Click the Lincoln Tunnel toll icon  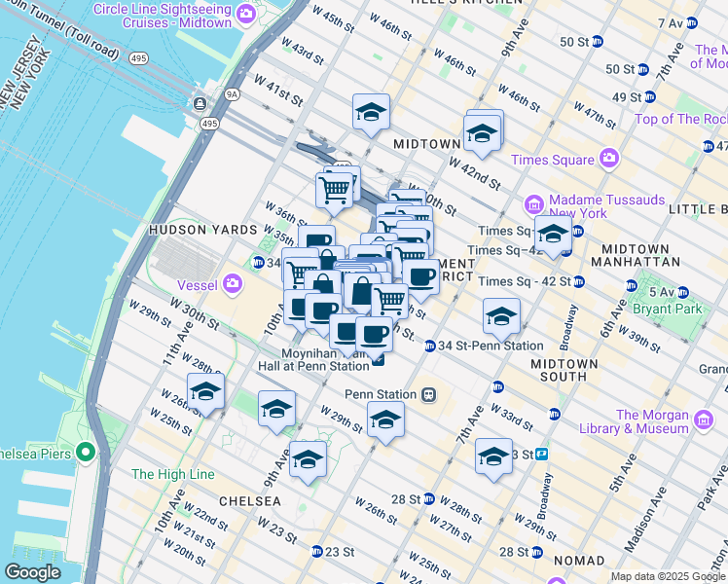coord(200,103)
